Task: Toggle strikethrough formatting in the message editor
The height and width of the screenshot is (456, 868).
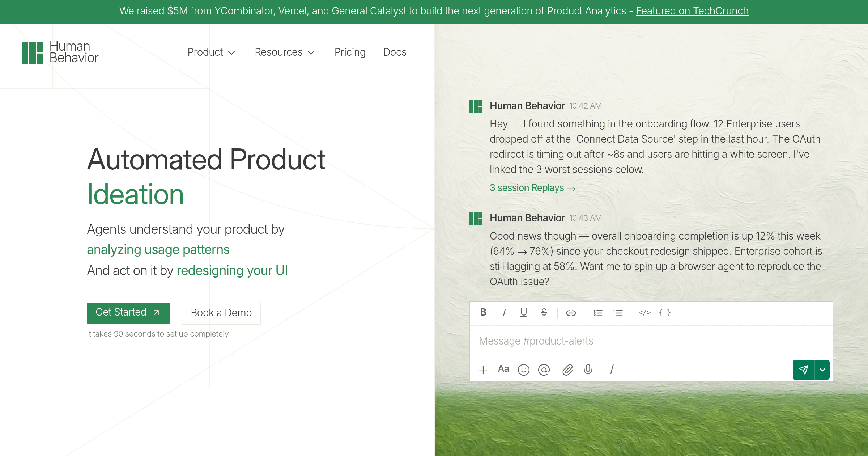Action: 544,312
